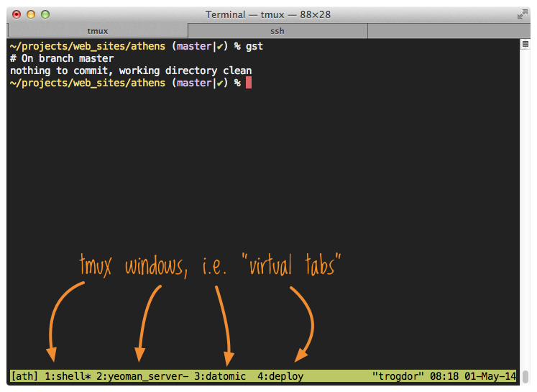The image size is (537, 392).
Task: Enter full screen via the title bar arrows icon
Action: click(x=523, y=14)
